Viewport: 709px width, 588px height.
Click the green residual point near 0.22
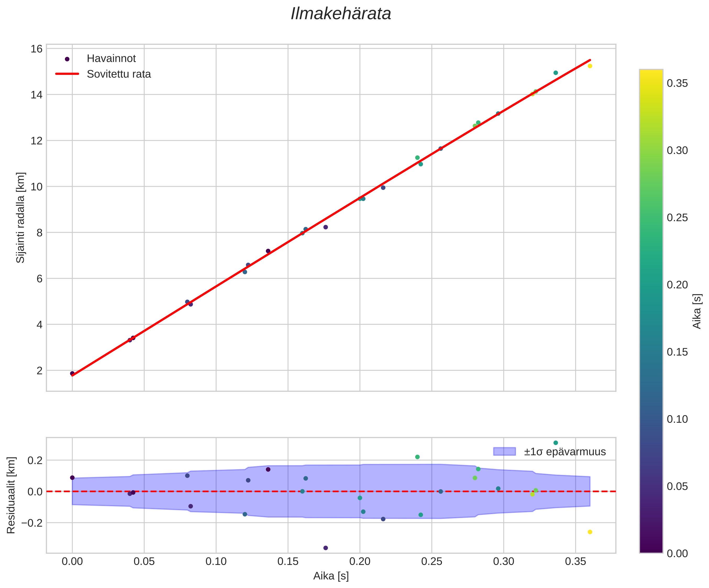coord(417,457)
